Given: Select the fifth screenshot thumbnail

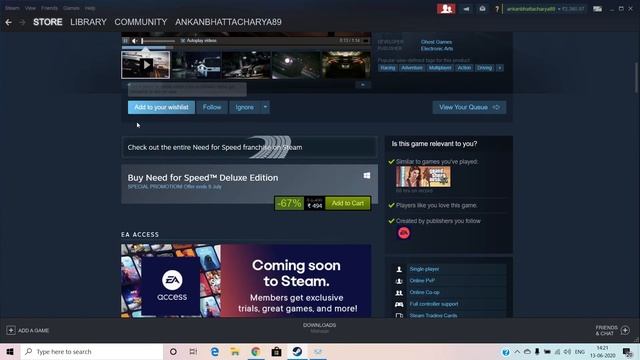Looking at the screenshot, I should (x=346, y=65).
